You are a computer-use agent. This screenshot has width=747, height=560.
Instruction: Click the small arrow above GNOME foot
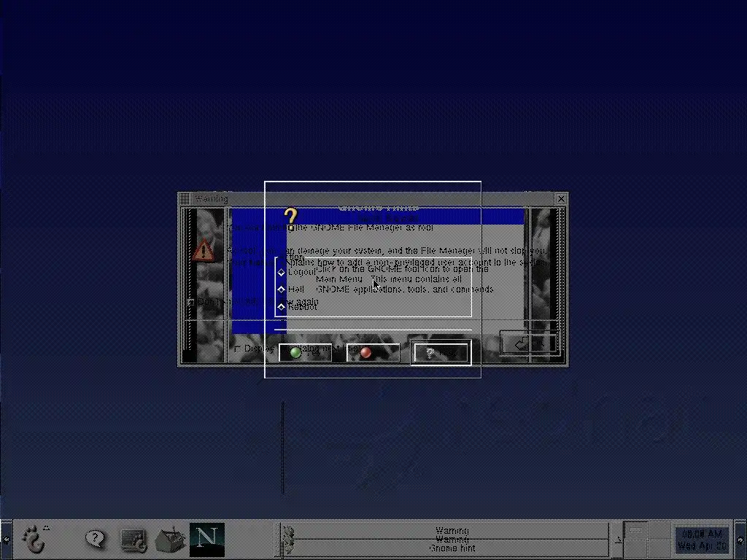[x=46, y=527]
